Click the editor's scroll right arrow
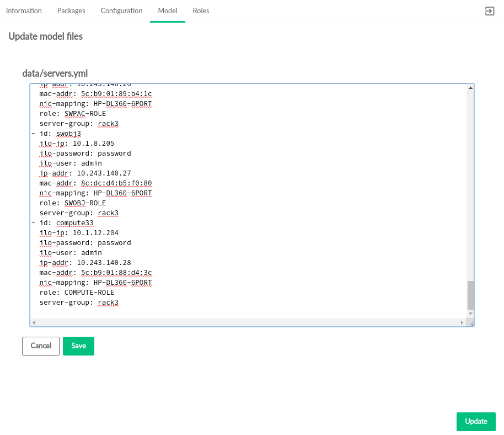The height and width of the screenshot is (435, 504). click(462, 322)
